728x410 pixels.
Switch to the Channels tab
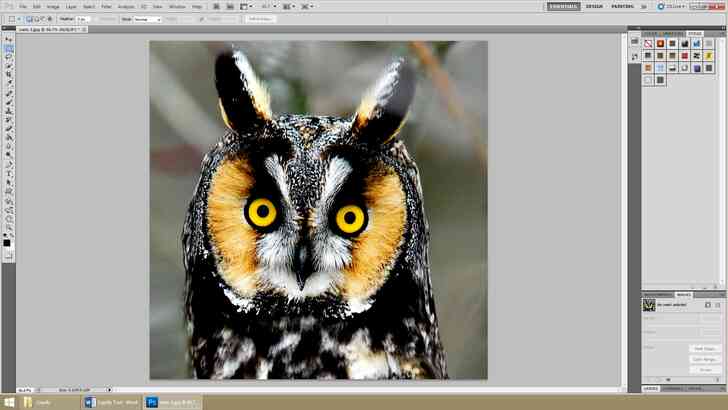pos(672,388)
